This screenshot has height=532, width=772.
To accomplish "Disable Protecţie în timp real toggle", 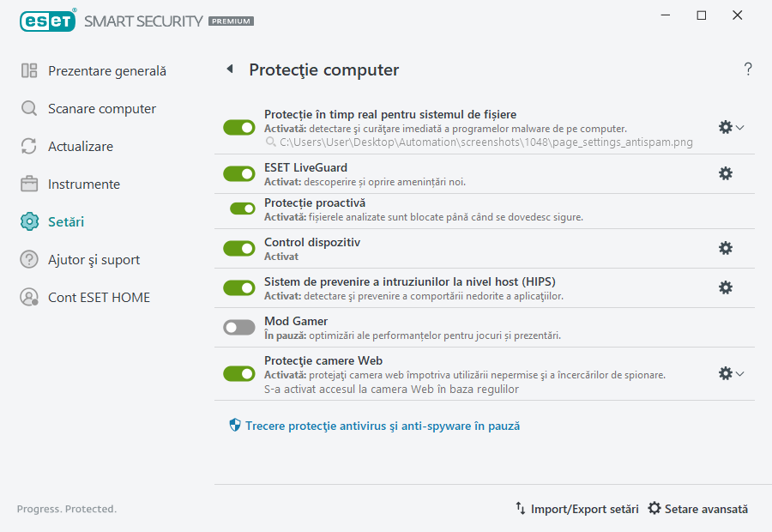I will point(238,127).
